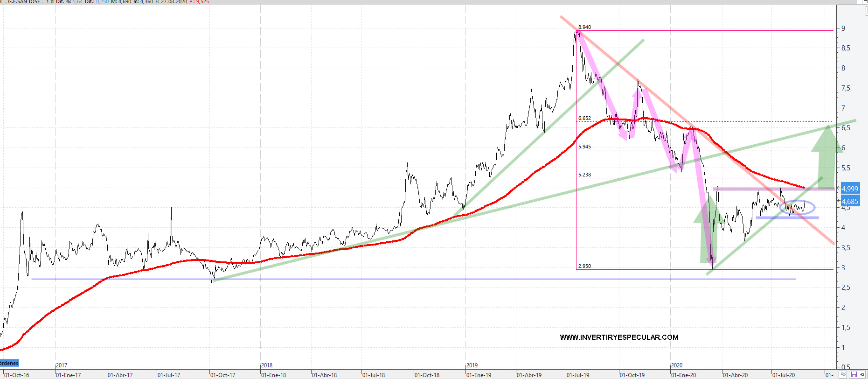Click the Órdenes label at bottom left
The width and height of the screenshot is (868, 379).
[9, 363]
